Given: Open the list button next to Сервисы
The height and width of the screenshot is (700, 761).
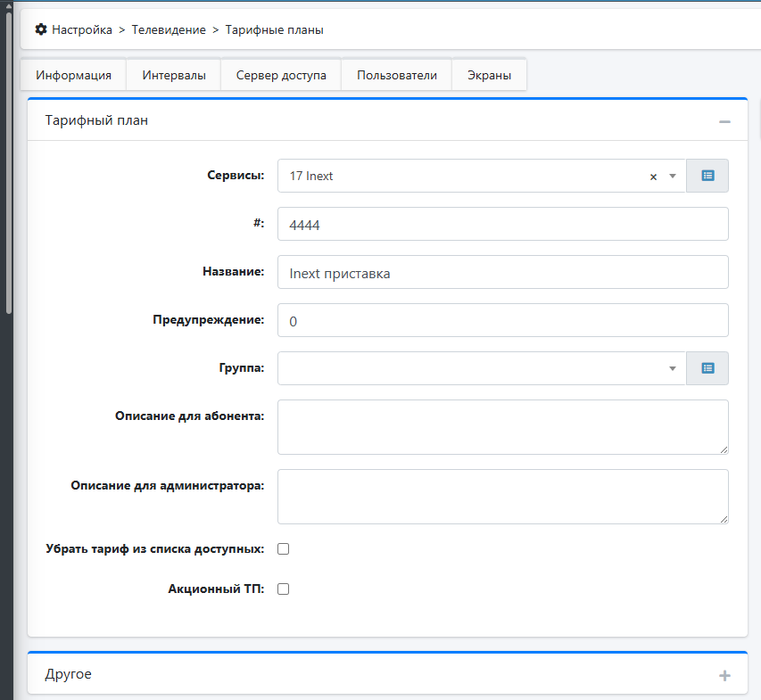Looking at the screenshot, I should click(707, 176).
